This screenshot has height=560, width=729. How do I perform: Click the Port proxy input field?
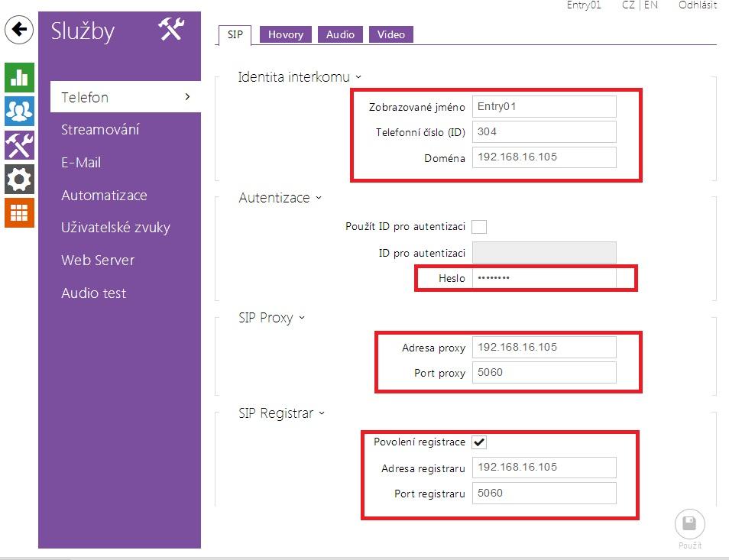coord(544,372)
